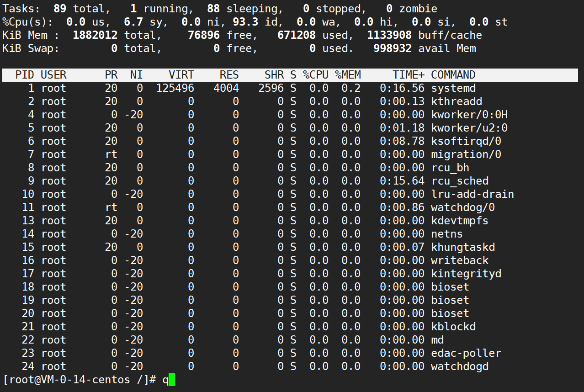584x392 pixels.
Task: Click the TIME+ column header
Action: pos(409,75)
